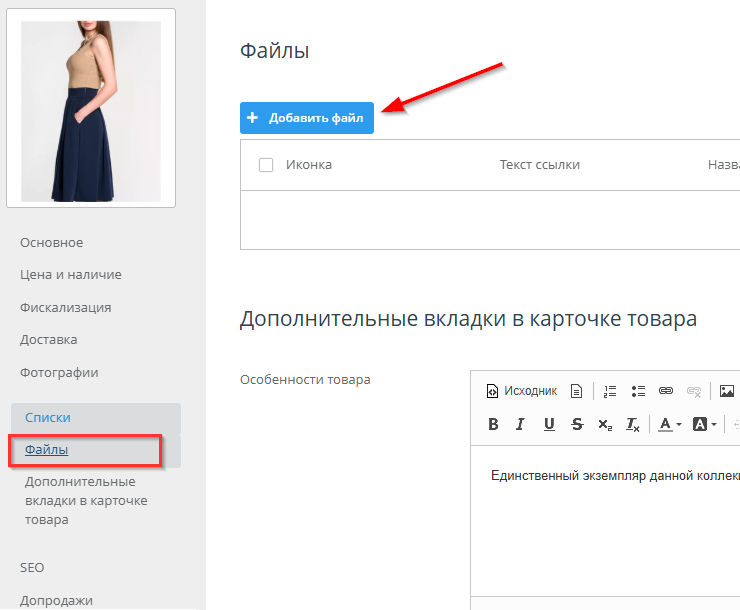Open the background color dropdown

(x=704, y=424)
